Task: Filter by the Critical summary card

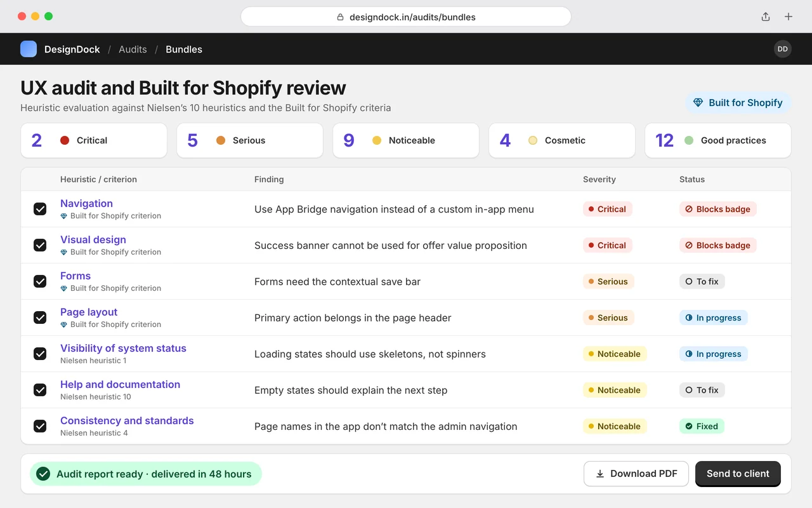Action: point(94,140)
